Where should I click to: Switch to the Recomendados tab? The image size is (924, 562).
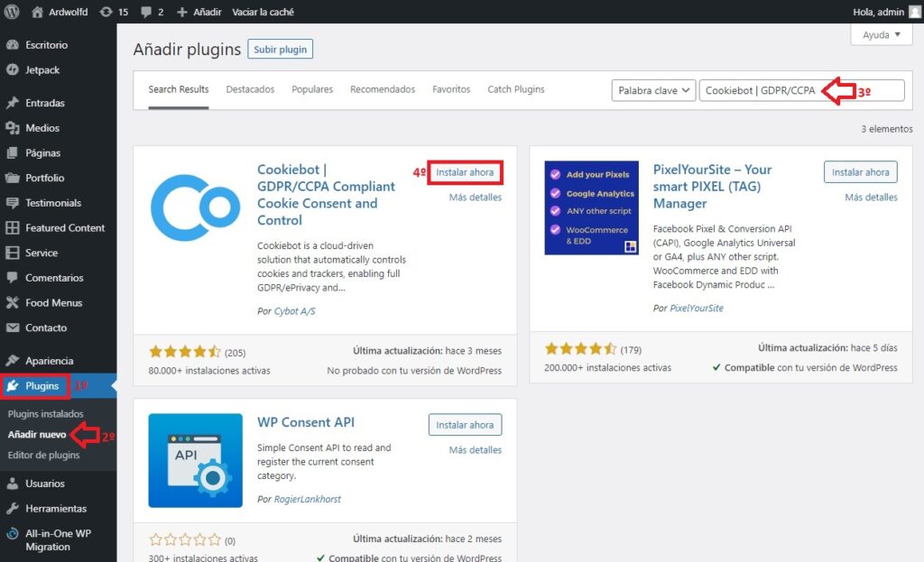pos(383,89)
